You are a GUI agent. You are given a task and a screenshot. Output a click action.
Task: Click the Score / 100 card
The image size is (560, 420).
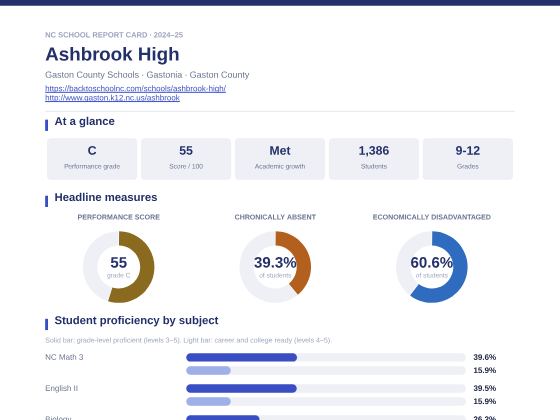point(186,159)
